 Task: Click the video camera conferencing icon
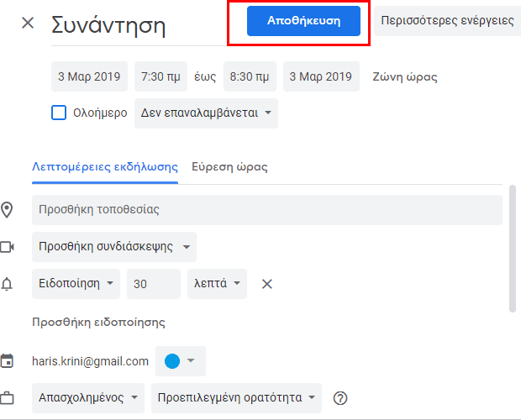(7, 247)
